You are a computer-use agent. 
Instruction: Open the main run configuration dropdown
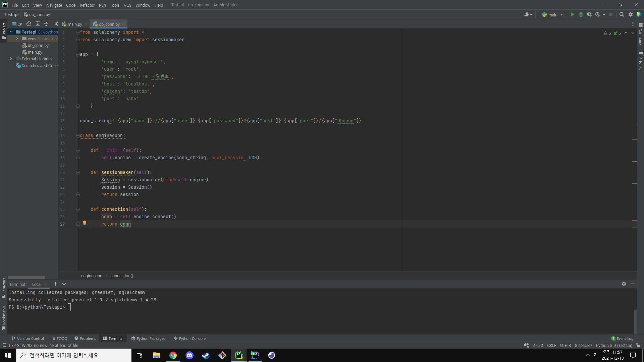[552, 14]
